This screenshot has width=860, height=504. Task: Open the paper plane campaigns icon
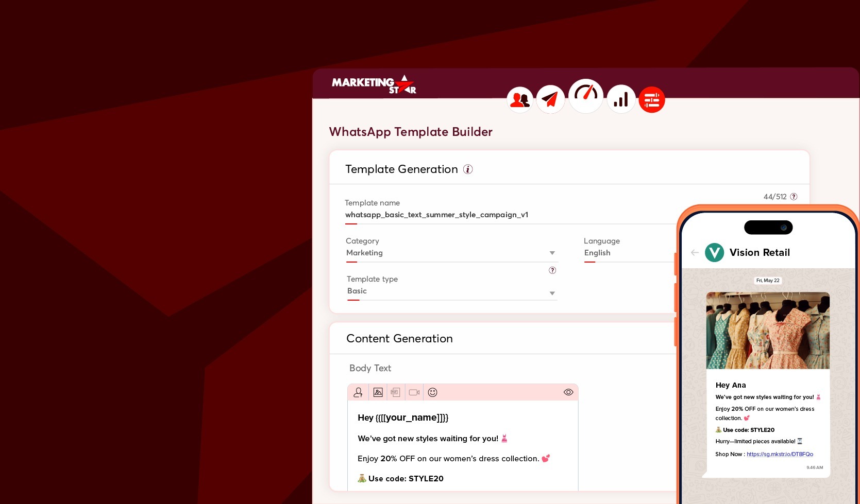pos(550,99)
